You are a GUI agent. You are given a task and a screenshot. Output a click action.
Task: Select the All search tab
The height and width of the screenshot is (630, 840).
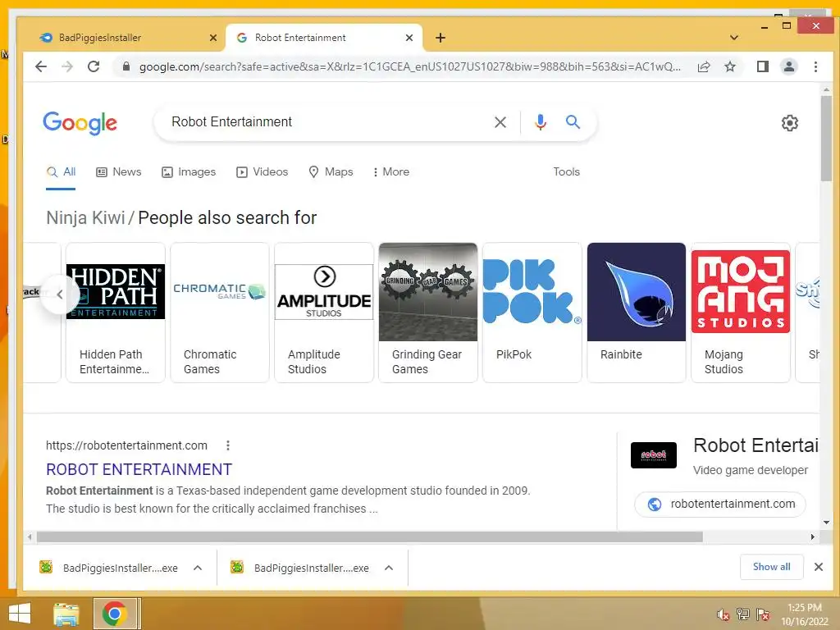pyautogui.click(x=61, y=172)
